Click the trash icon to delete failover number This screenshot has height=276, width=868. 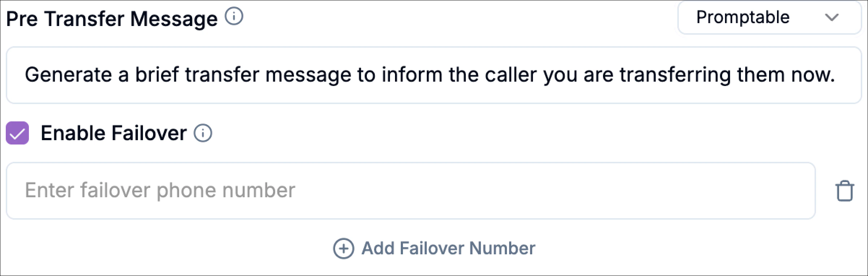pyautogui.click(x=844, y=191)
